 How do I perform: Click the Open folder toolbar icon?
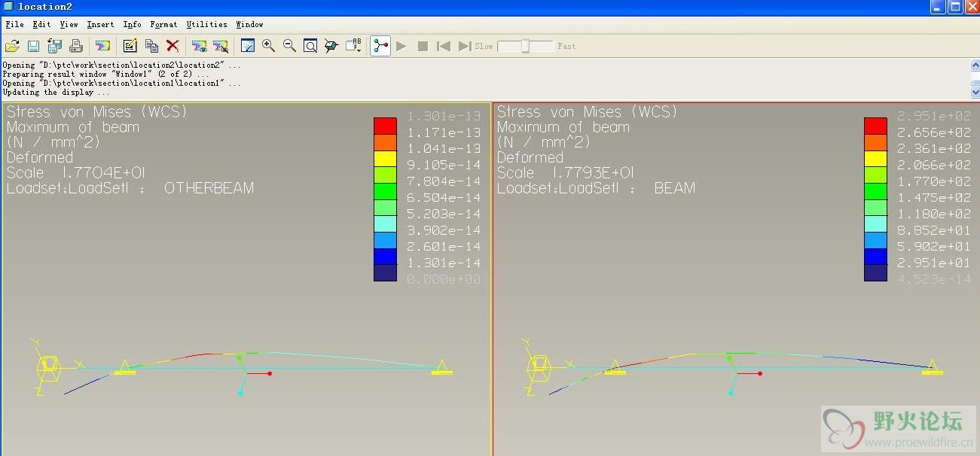[12, 46]
